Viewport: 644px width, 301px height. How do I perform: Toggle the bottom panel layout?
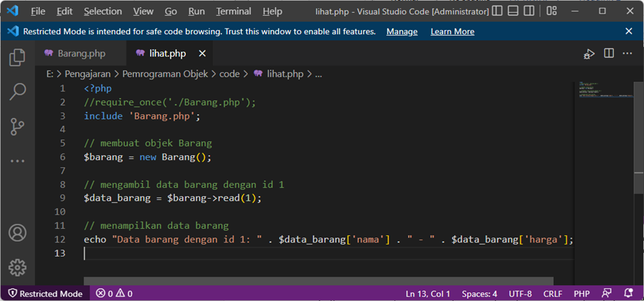[x=514, y=11]
